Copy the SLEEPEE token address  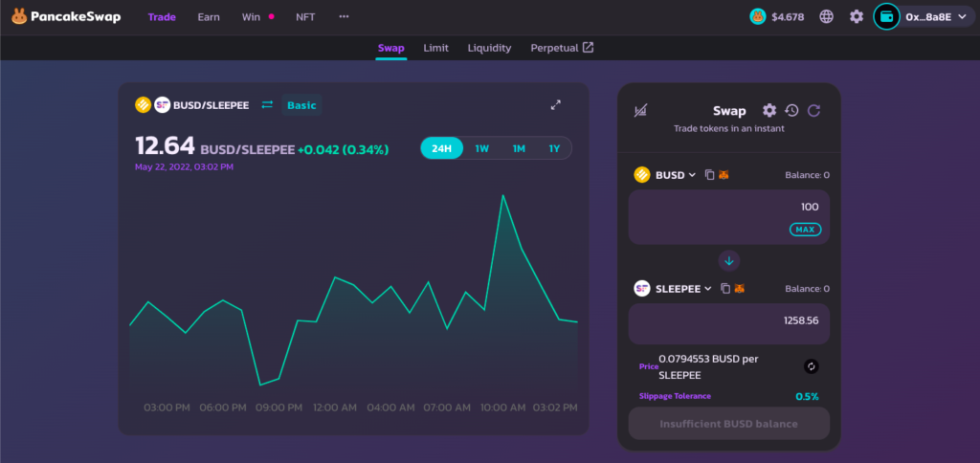(725, 289)
